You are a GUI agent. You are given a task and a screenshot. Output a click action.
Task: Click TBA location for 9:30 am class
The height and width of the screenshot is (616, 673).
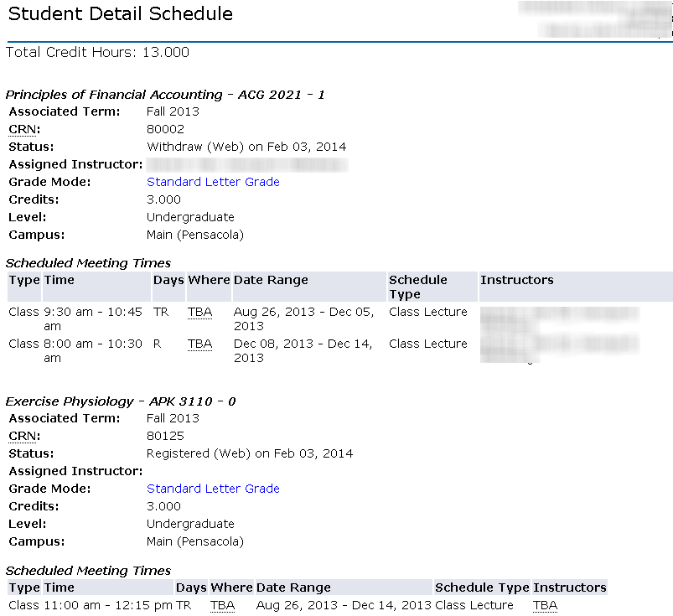[199, 312]
